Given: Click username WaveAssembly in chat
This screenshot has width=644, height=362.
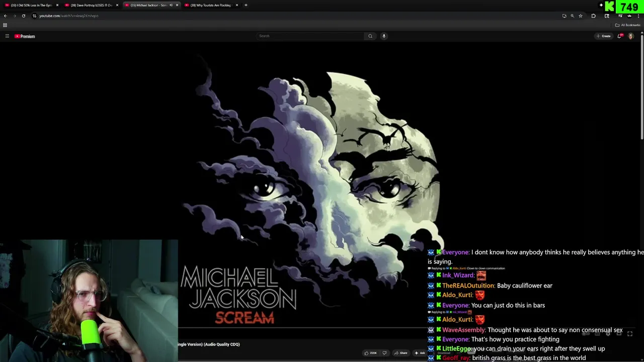Looking at the screenshot, I should (463, 330).
